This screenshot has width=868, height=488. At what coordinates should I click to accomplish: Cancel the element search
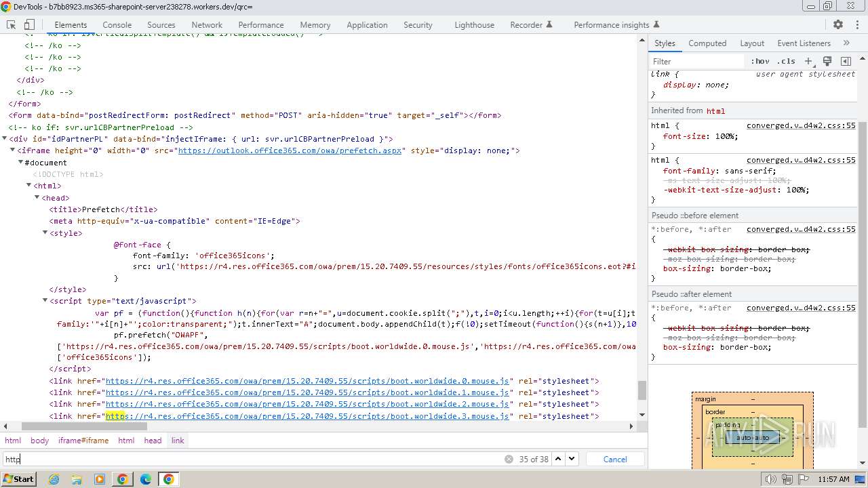point(615,459)
